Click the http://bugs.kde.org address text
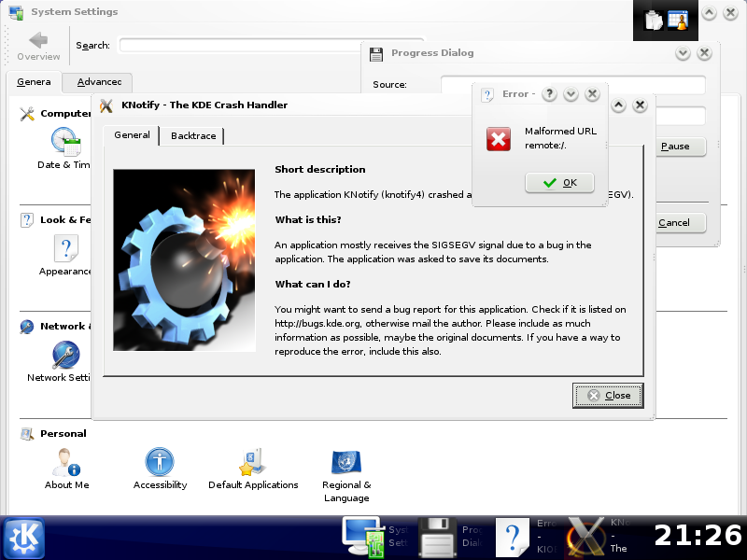This screenshot has width=747, height=560. [x=317, y=324]
